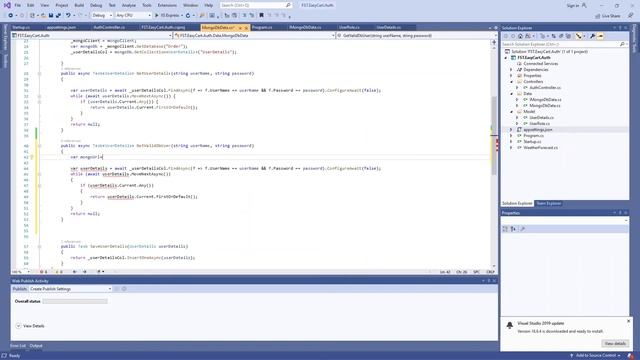The image size is (640, 360).
Task: Click the Undo arrow in the toolbar
Action: point(68,16)
